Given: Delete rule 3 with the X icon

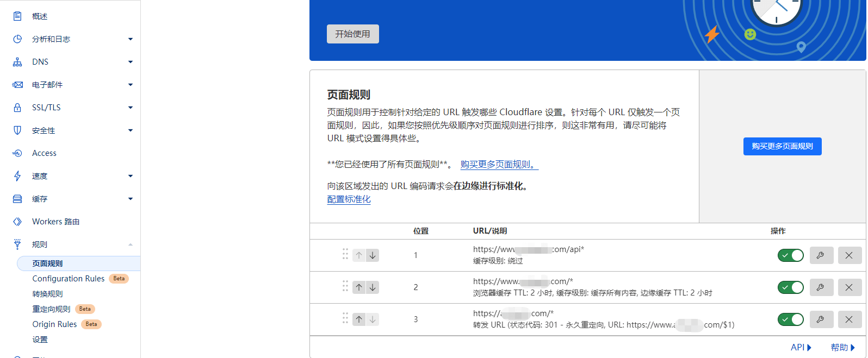Looking at the screenshot, I should (850, 319).
